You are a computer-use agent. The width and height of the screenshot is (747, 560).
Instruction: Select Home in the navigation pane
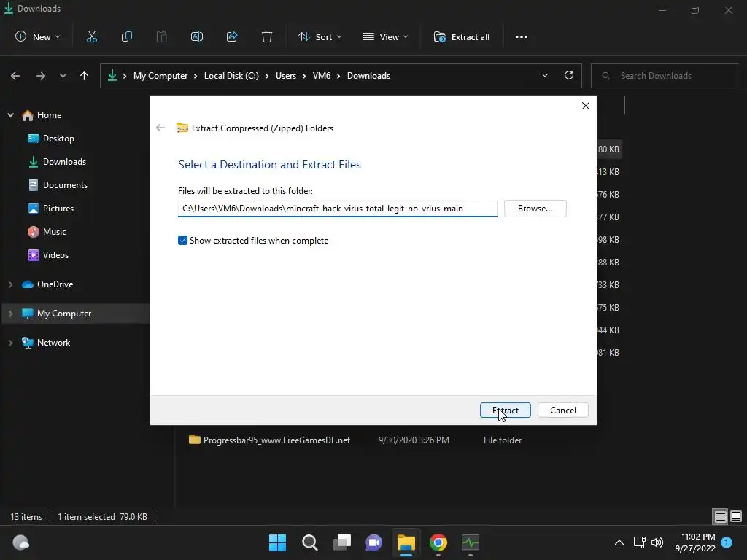click(x=42, y=114)
